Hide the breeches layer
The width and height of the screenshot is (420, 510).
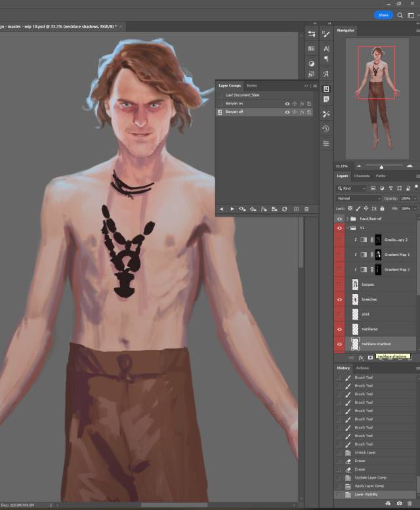339,299
